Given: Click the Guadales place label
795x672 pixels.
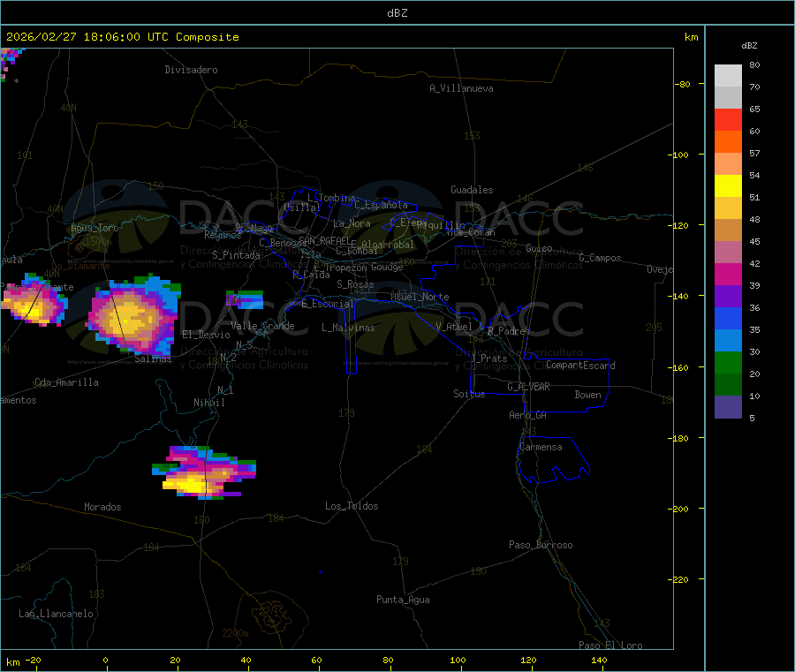Looking at the screenshot, I should [x=472, y=190].
